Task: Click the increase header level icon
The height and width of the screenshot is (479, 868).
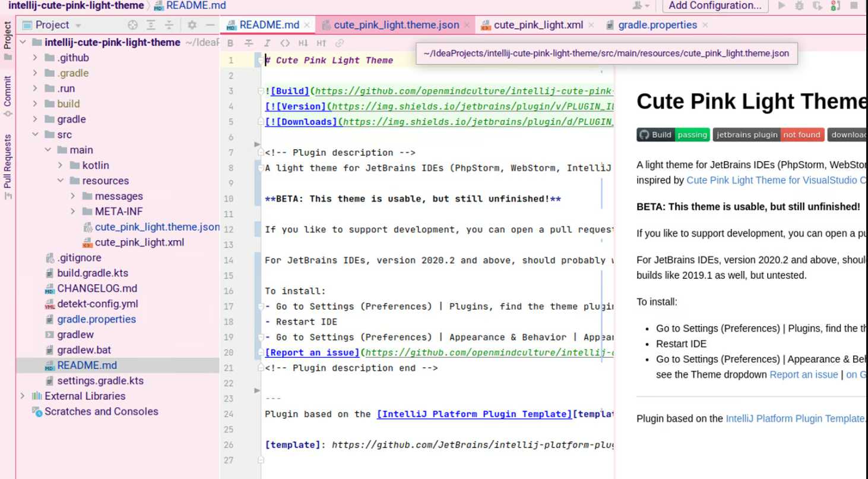Action: coord(321,43)
